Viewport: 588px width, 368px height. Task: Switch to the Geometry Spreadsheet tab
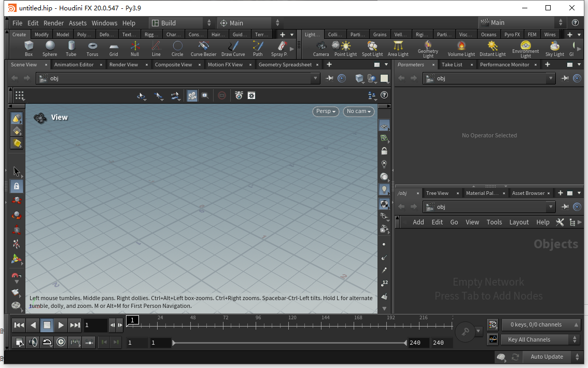(285, 64)
